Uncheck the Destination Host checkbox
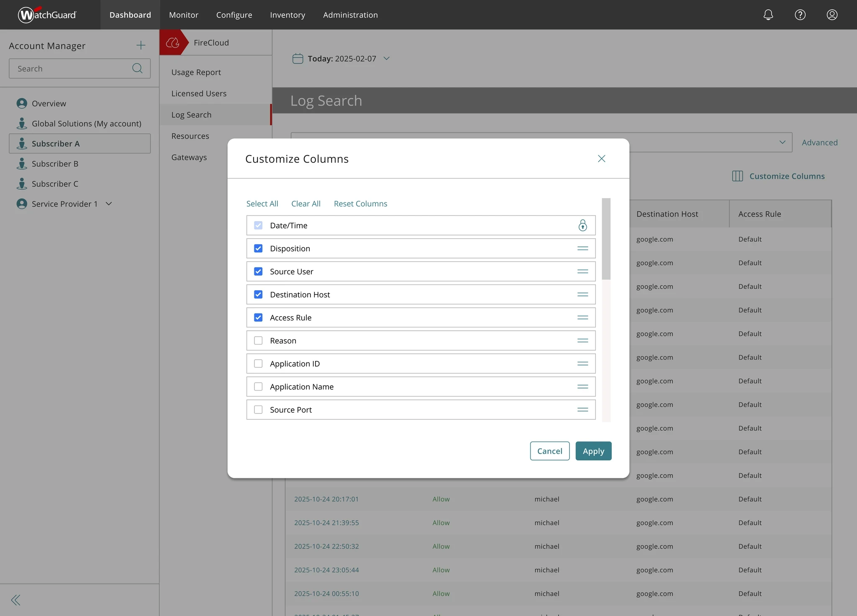The height and width of the screenshot is (616, 857). coord(258,294)
